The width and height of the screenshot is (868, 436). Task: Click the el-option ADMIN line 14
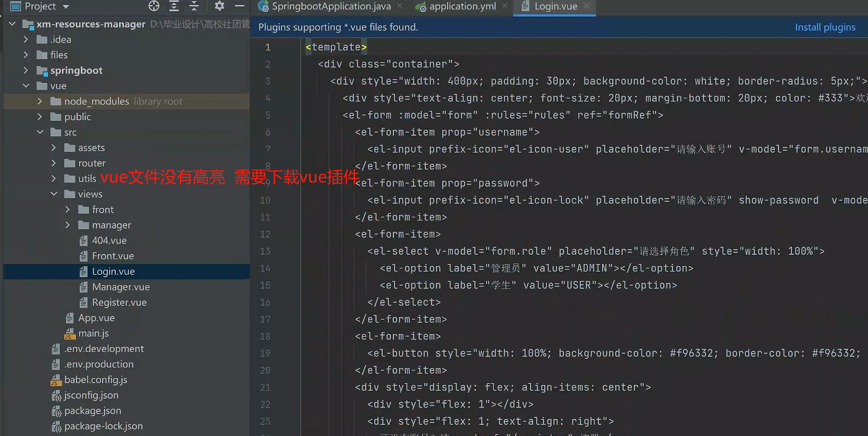(x=537, y=268)
